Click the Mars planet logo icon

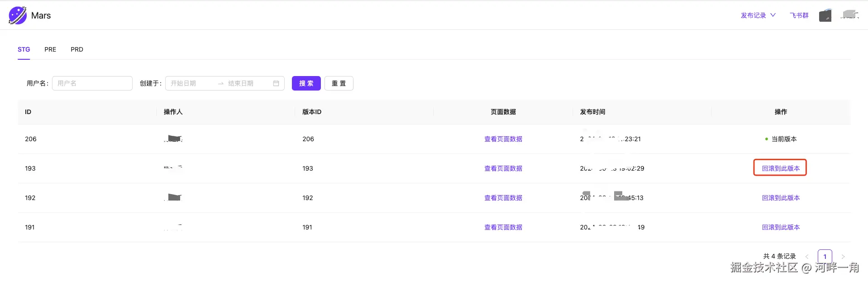(18, 15)
